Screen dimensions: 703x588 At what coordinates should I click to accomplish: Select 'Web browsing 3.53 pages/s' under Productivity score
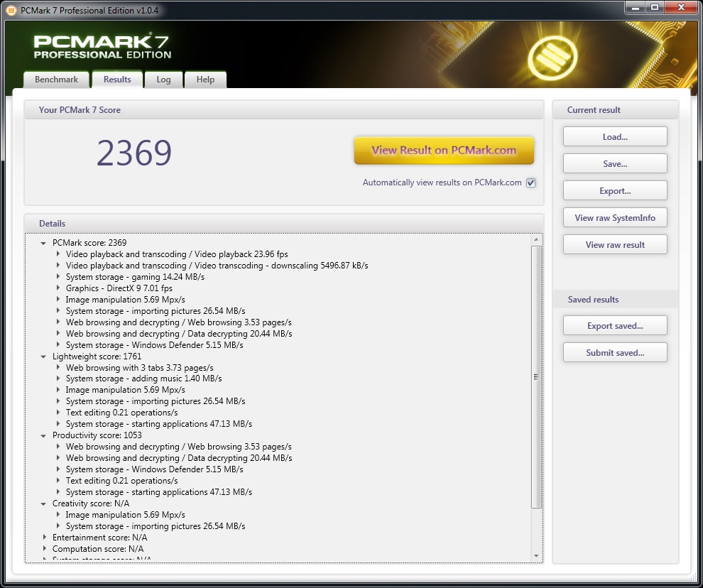[x=178, y=447]
